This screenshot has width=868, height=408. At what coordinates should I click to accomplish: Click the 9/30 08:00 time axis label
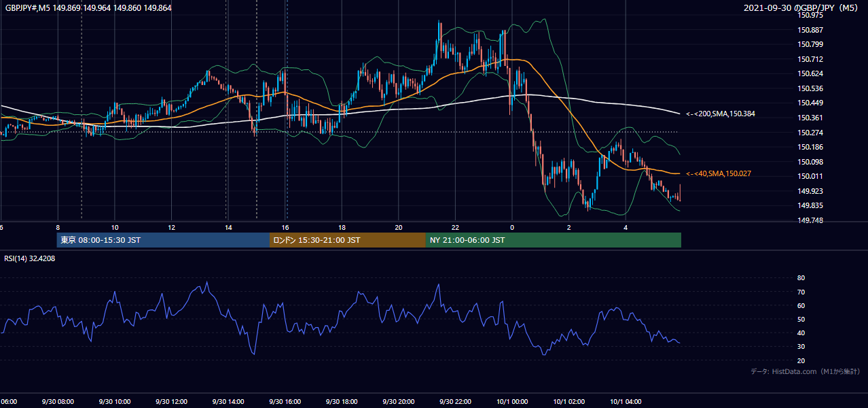(x=58, y=402)
